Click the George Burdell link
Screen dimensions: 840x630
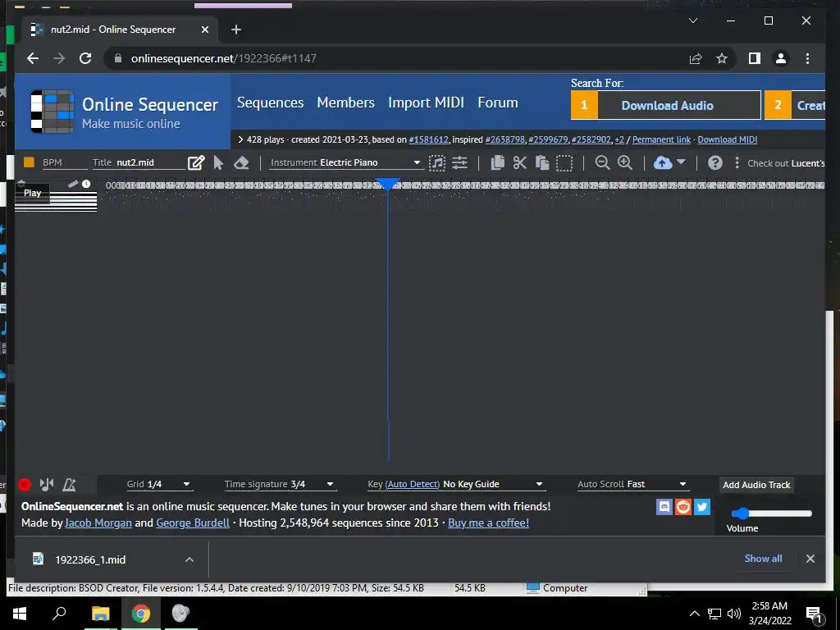[x=192, y=523]
